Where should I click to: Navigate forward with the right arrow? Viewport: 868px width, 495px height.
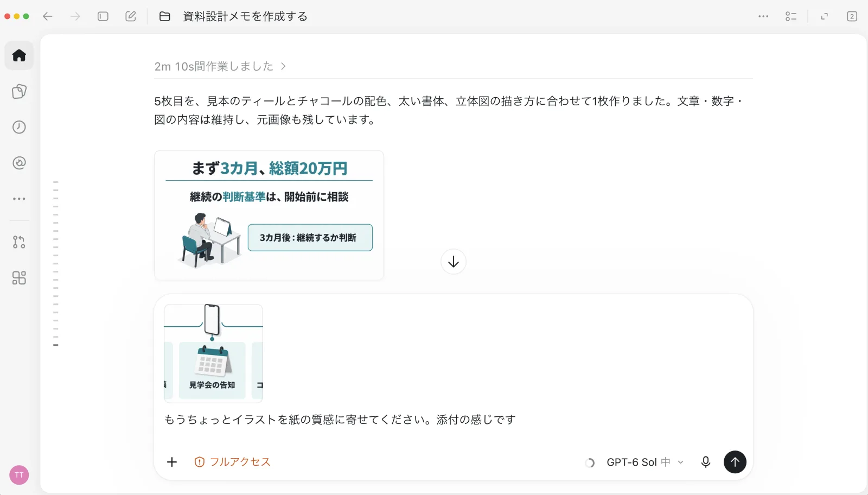tap(75, 16)
